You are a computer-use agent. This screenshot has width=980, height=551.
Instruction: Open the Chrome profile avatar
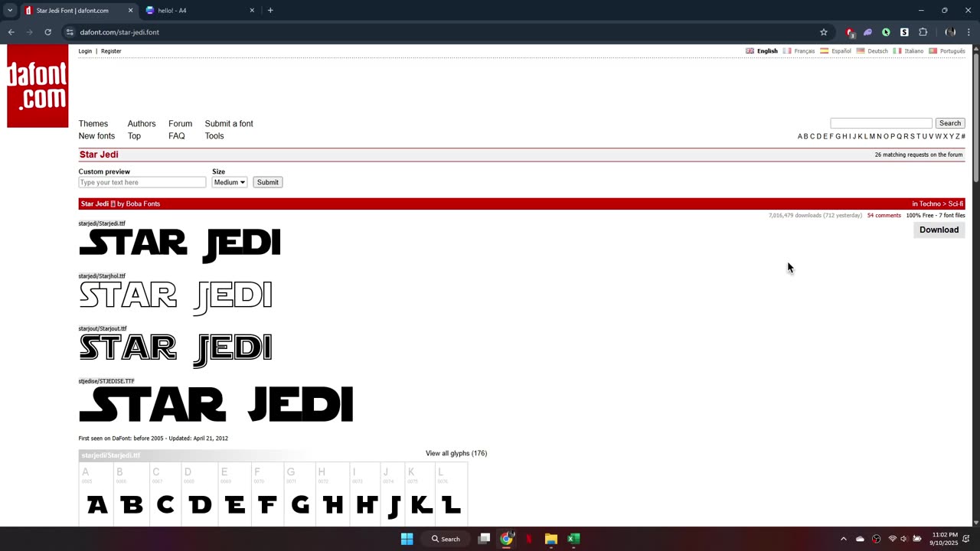click(x=950, y=32)
